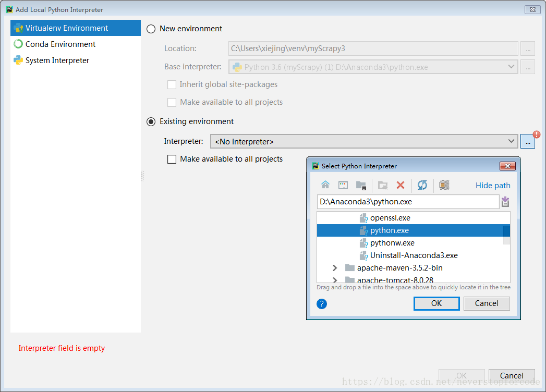546x392 pixels.
Task: Open the Interpreter dropdown showing No interpreter
Action: point(364,141)
